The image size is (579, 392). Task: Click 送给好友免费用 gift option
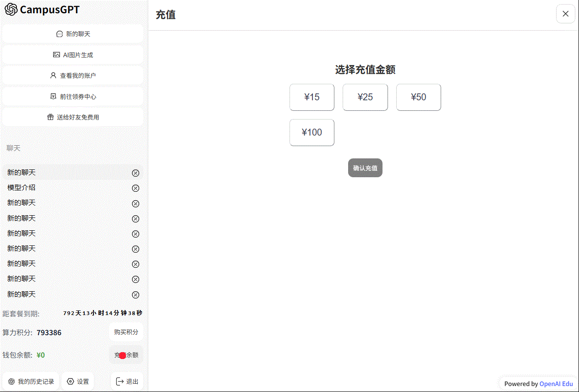point(73,117)
